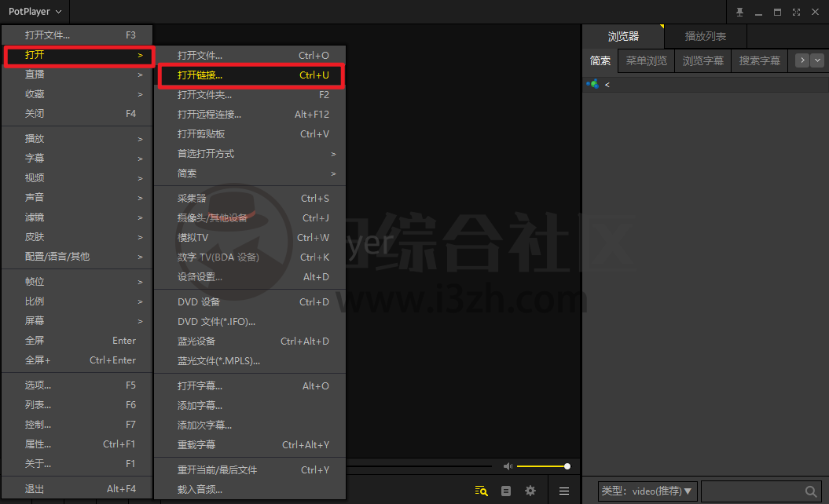This screenshot has width=829, height=504.
Task: Choose 打开链接... Ctrl+U
Action: point(251,75)
